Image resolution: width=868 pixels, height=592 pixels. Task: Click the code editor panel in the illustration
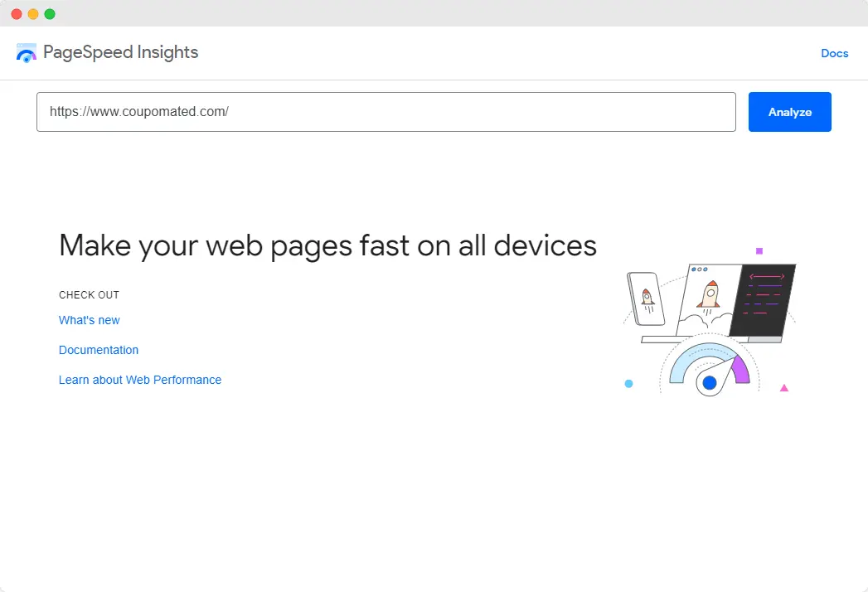(763, 298)
